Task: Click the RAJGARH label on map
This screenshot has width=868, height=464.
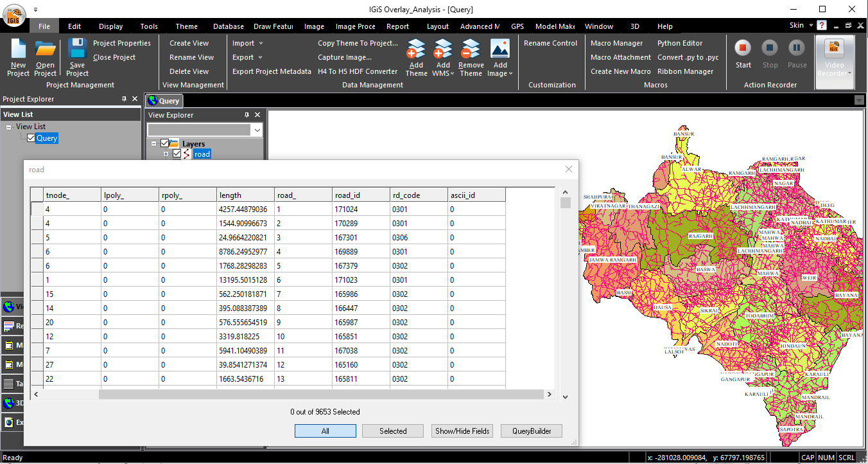Action: 701,236
